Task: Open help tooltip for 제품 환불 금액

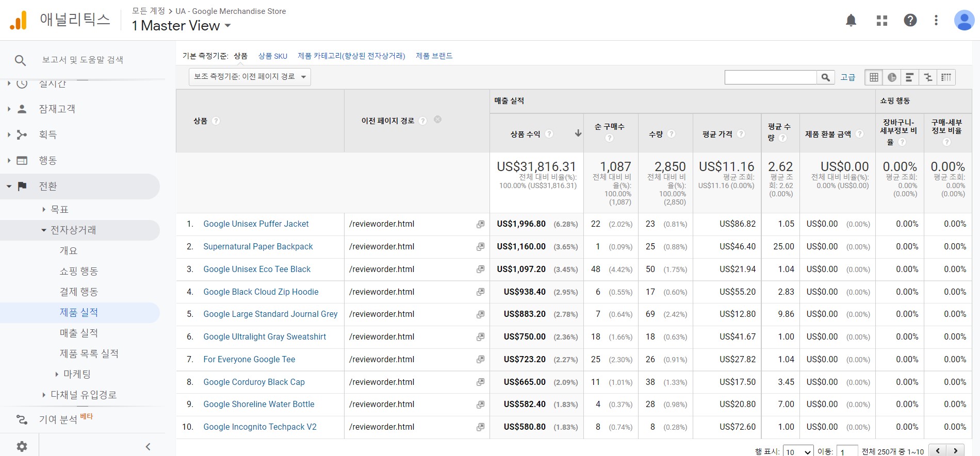Action: (x=859, y=133)
